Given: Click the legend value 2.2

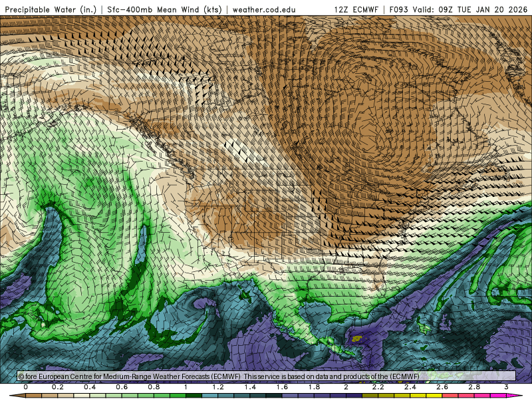Looking at the screenshot, I should (x=378, y=387).
